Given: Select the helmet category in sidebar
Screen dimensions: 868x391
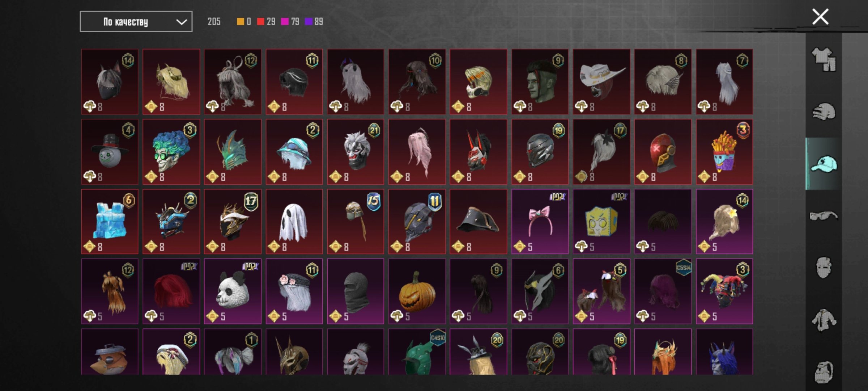Looking at the screenshot, I should [x=824, y=112].
